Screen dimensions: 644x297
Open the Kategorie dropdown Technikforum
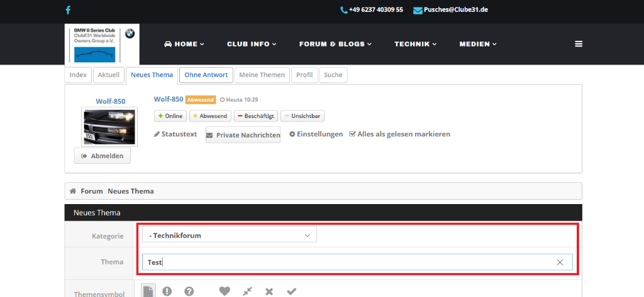pyautogui.click(x=230, y=235)
